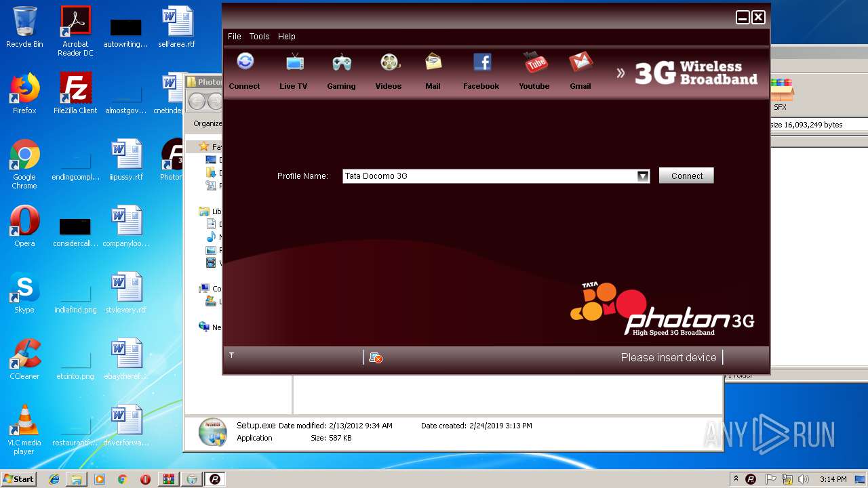The image size is (868, 488).
Task: Open driverforwa... document on desktop
Action: click(126, 426)
